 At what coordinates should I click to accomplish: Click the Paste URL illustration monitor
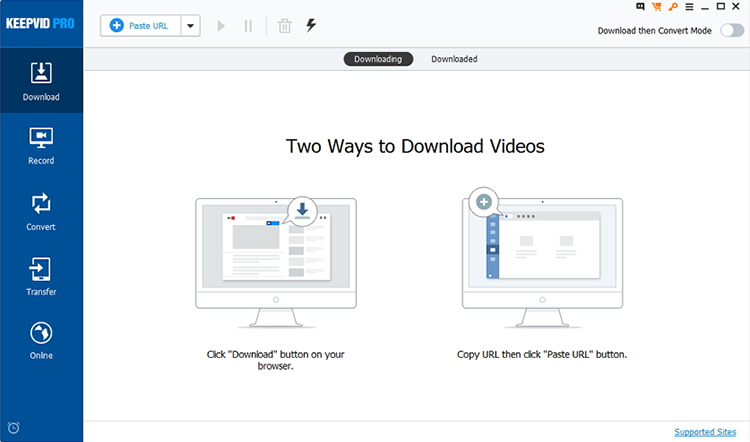[542, 258]
